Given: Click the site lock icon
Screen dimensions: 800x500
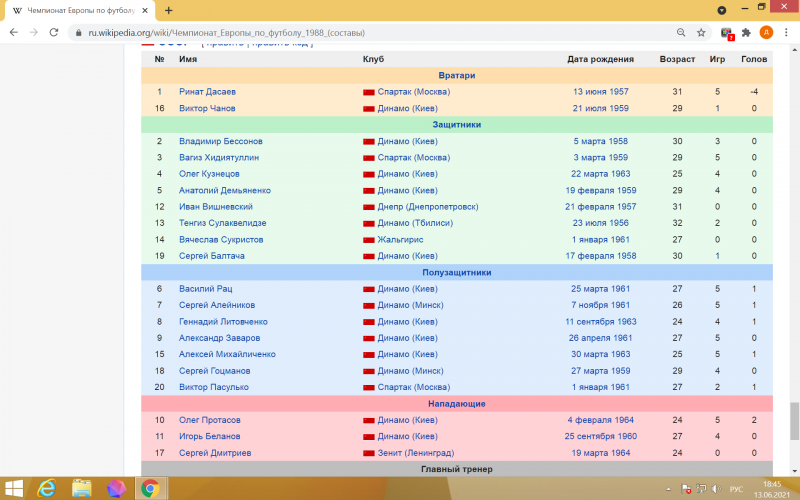Looking at the screenshot, I should point(78,33).
